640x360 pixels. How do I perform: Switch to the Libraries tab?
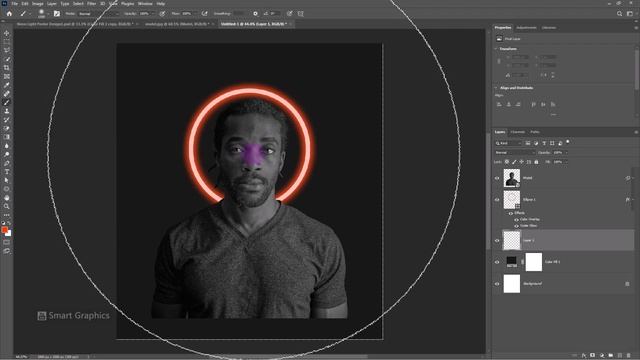point(549,28)
